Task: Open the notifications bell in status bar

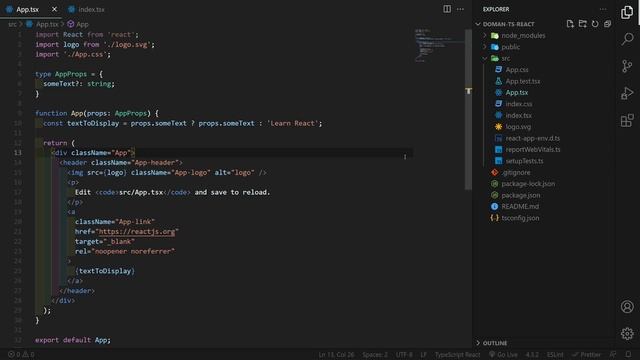Action: pos(628,355)
